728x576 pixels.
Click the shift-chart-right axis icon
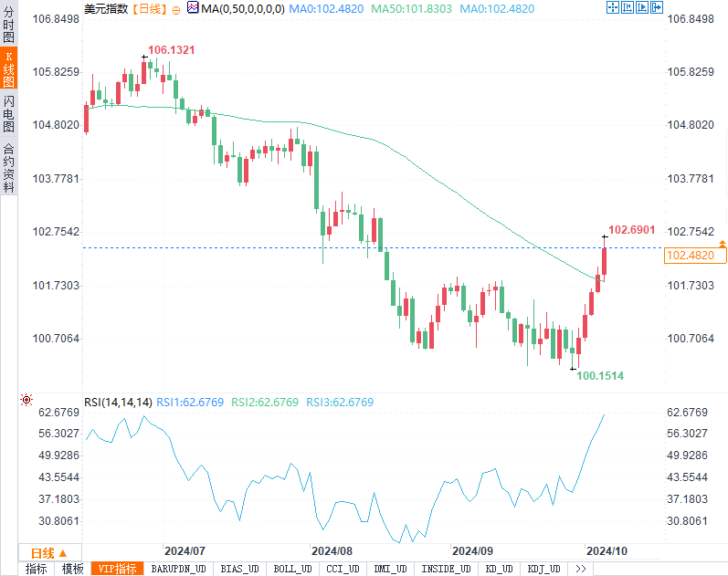click(x=642, y=7)
